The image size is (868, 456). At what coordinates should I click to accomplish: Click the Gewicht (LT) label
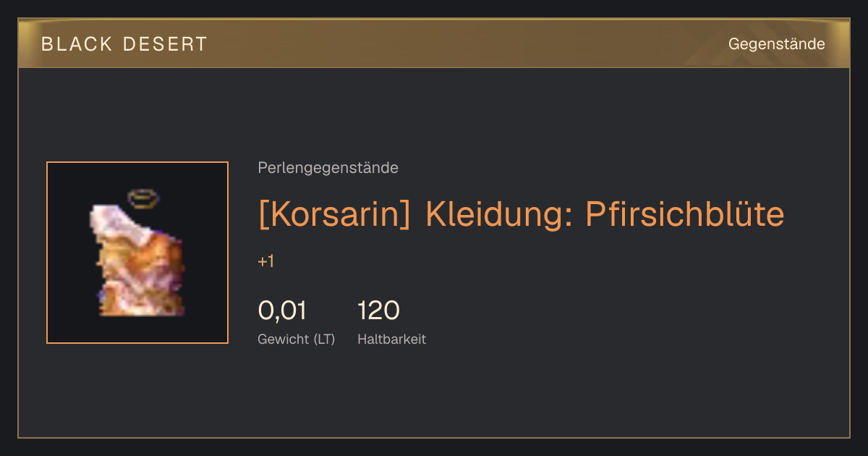[297, 339]
